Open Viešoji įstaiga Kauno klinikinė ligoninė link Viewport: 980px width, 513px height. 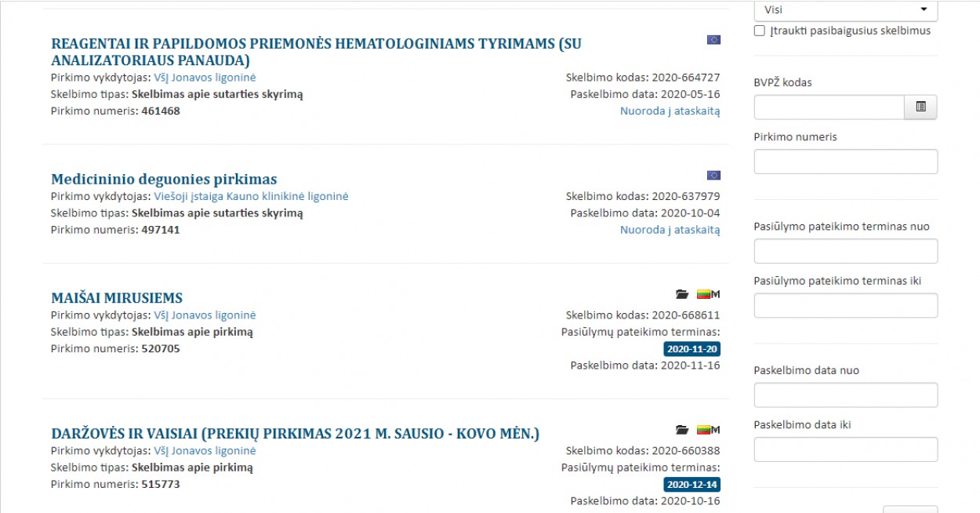(251, 196)
